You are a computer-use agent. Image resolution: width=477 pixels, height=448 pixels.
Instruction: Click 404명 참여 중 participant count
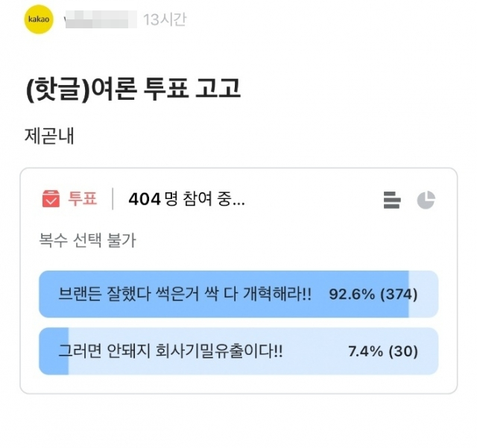pos(186,199)
